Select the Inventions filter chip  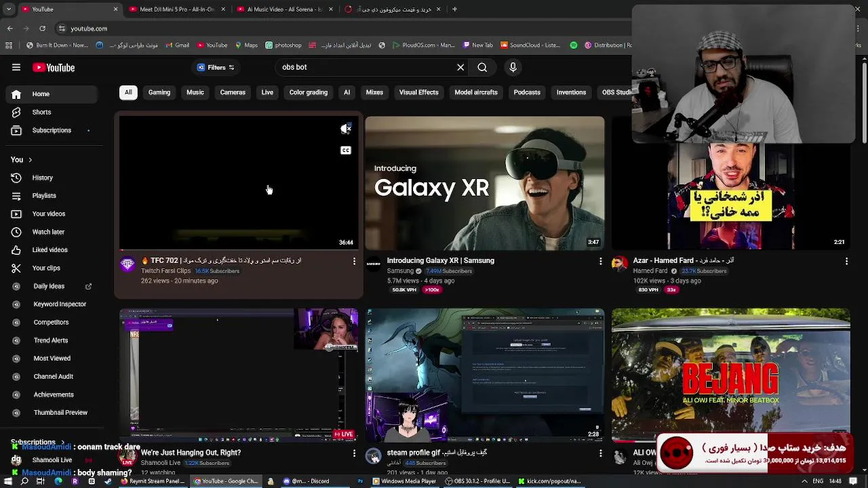click(571, 92)
